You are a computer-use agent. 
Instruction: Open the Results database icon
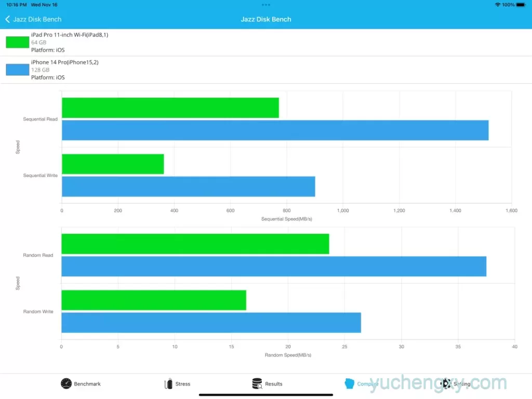(x=257, y=383)
